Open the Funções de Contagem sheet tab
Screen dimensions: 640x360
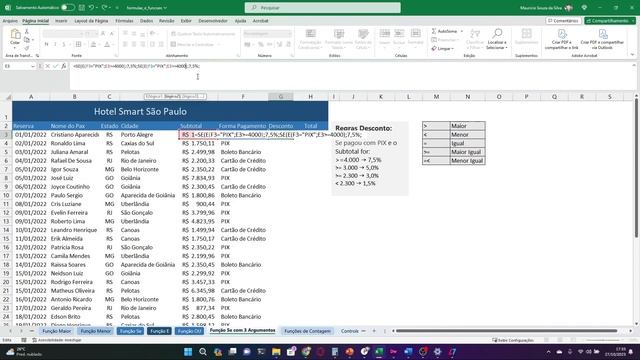307,331
